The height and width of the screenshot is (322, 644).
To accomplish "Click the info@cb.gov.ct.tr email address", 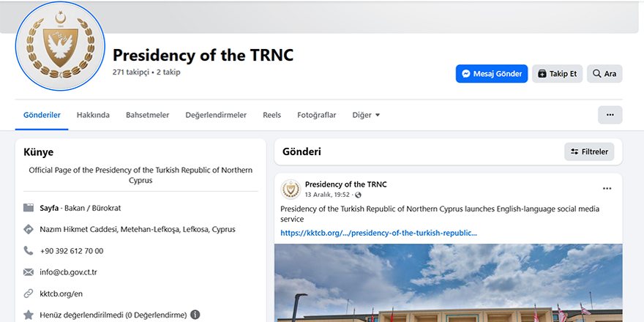I will click(69, 272).
